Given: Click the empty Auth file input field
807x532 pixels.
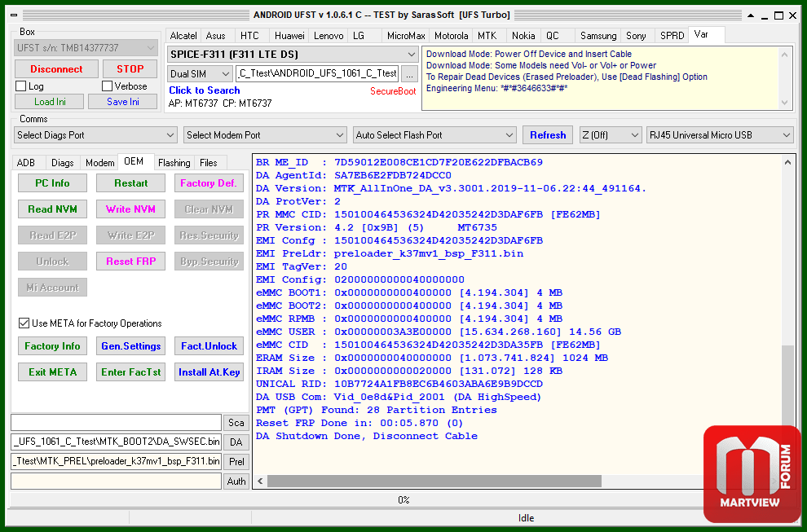Looking at the screenshot, I should tap(117, 481).
